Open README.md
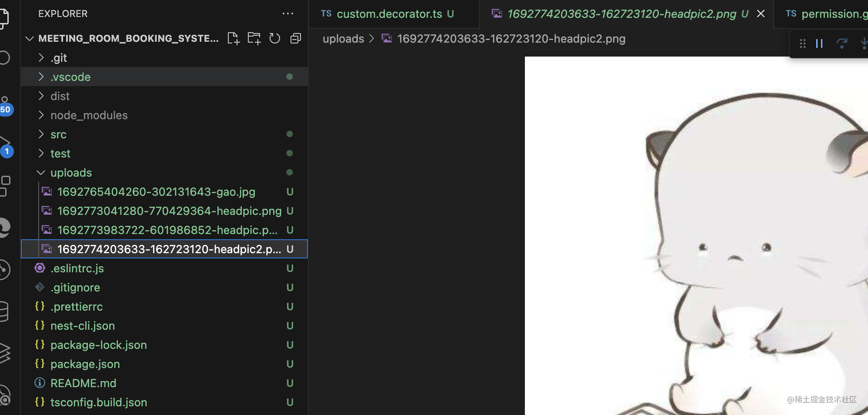868x415 pixels. [164, 383]
